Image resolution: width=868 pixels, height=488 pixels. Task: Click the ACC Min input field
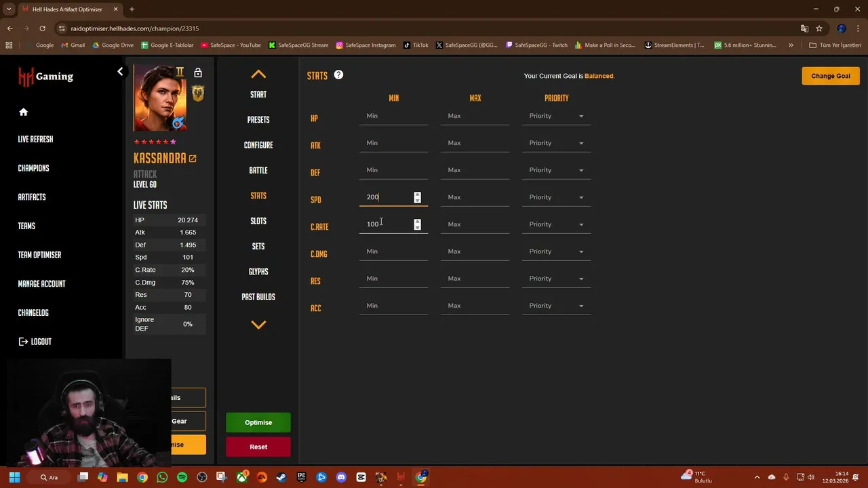click(393, 306)
